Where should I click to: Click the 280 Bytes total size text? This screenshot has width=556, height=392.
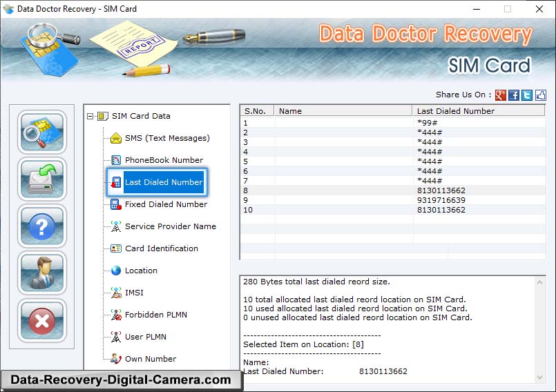coord(316,282)
